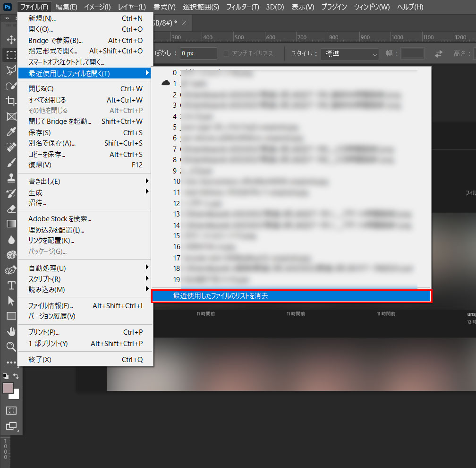Pick the Eyedropper tool

[10, 131]
